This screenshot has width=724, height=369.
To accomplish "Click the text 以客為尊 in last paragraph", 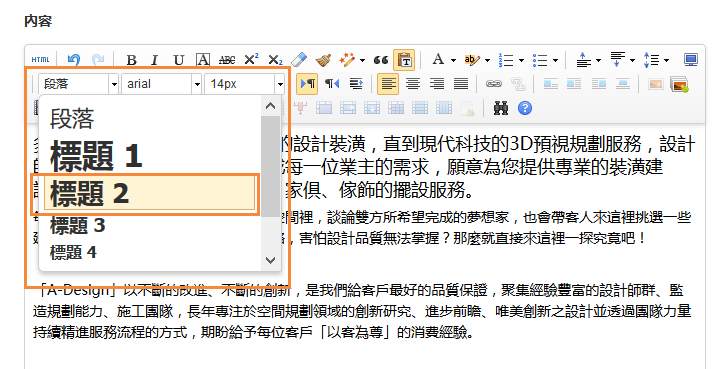I will pyautogui.click(x=355, y=333).
